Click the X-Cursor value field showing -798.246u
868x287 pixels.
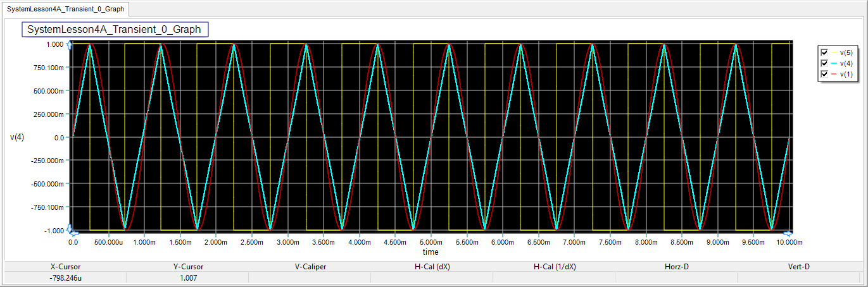(x=65, y=278)
